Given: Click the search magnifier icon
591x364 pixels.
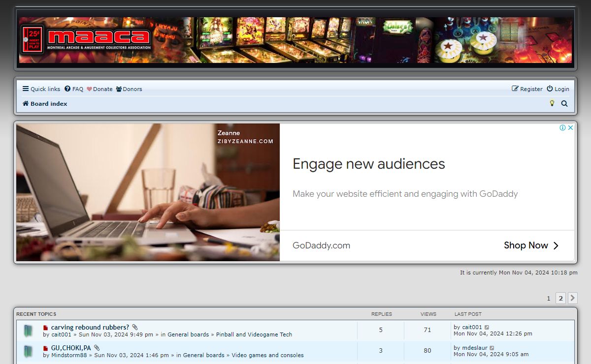Looking at the screenshot, I should click(564, 104).
